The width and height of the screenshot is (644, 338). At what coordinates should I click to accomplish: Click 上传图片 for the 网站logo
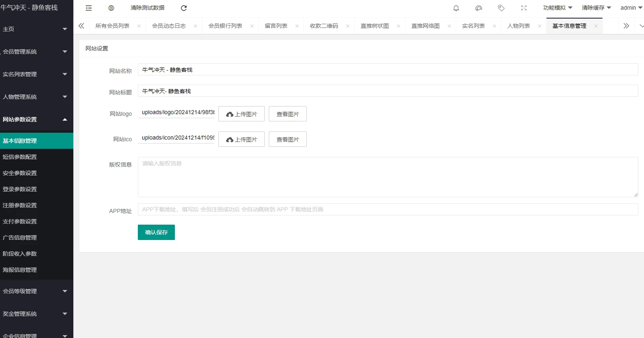241,114
